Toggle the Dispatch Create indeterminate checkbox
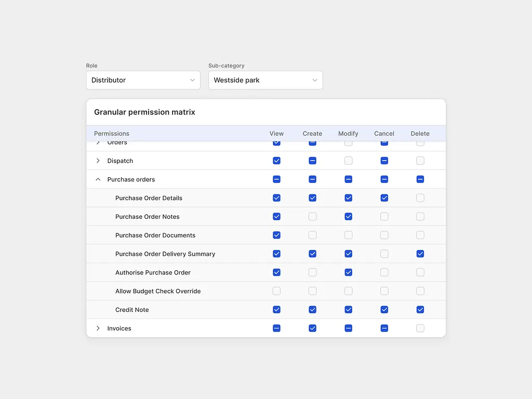 (312, 161)
